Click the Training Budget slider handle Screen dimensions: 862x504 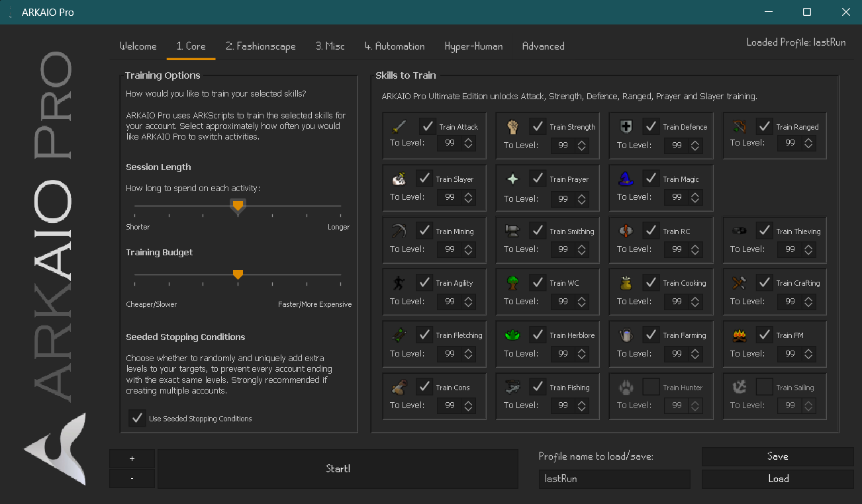[x=238, y=274]
